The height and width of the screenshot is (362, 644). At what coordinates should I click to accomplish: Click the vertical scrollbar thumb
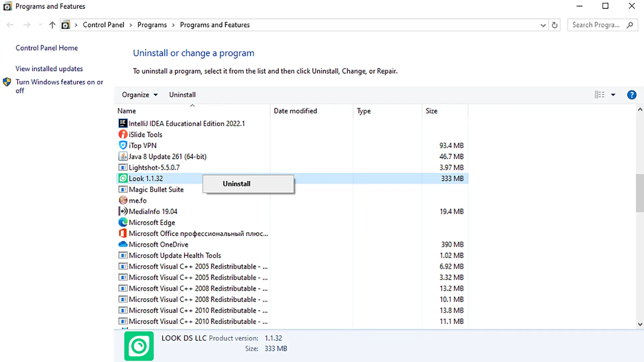click(640, 193)
